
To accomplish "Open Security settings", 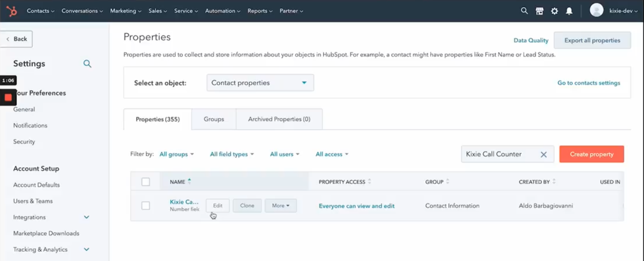I will point(24,142).
